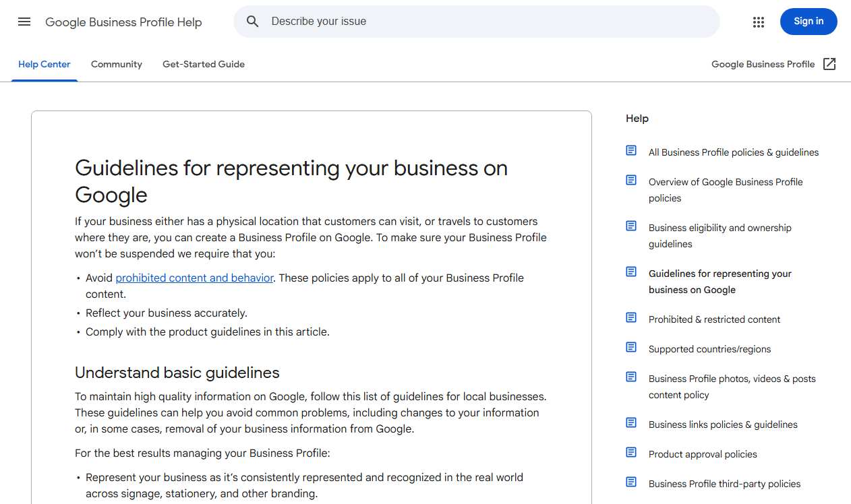Click the article icon beside All Business Profile policies
Viewport: 851px width, 504px height.
pyautogui.click(x=631, y=150)
